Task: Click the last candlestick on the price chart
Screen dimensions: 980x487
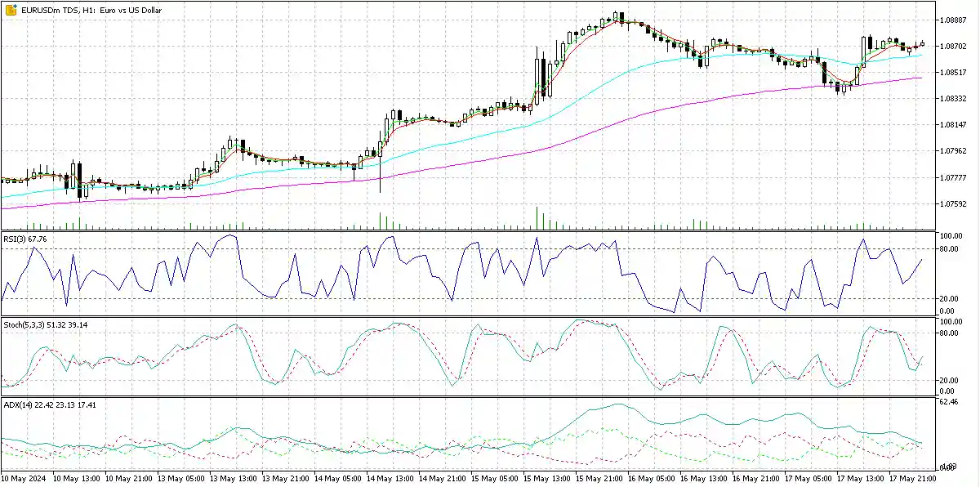Action: click(922, 44)
